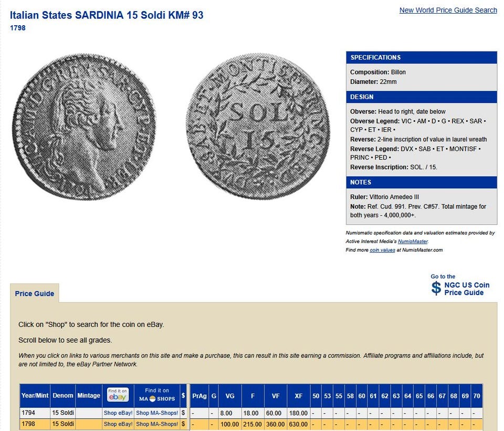Image resolution: width=504 pixels, height=431 pixels.
Task: Click the DESIGN section header
Action: (422, 97)
